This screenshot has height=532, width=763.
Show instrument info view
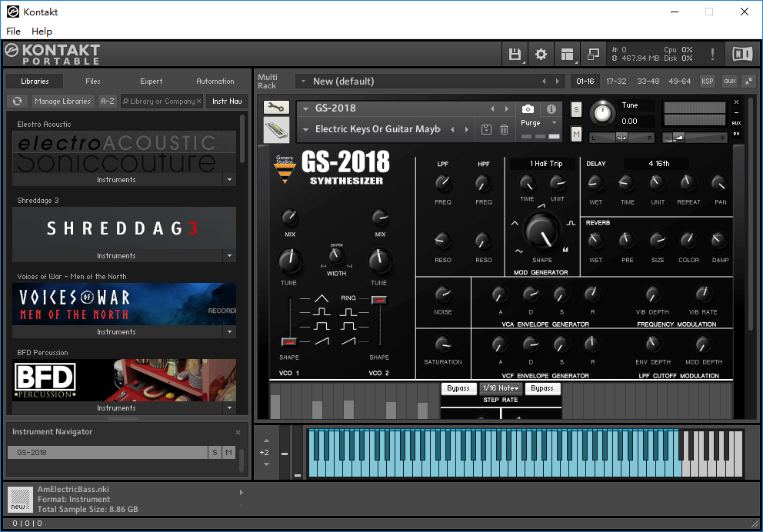coord(551,108)
